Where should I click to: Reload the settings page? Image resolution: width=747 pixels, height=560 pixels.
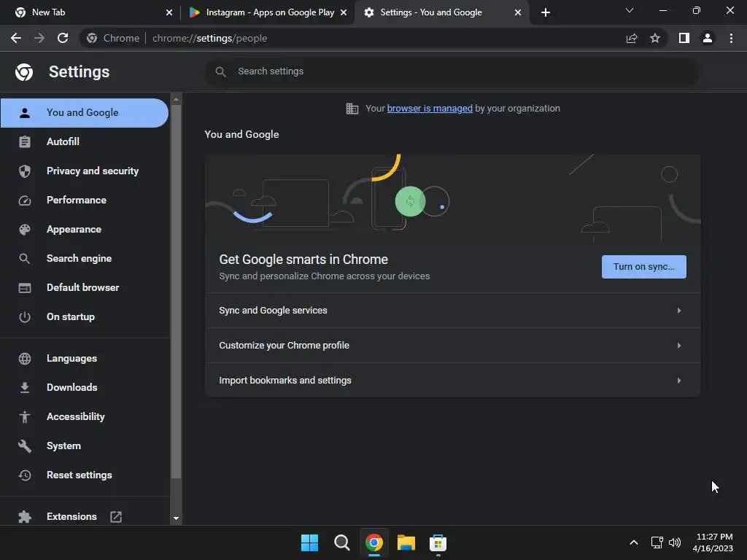pyautogui.click(x=63, y=38)
